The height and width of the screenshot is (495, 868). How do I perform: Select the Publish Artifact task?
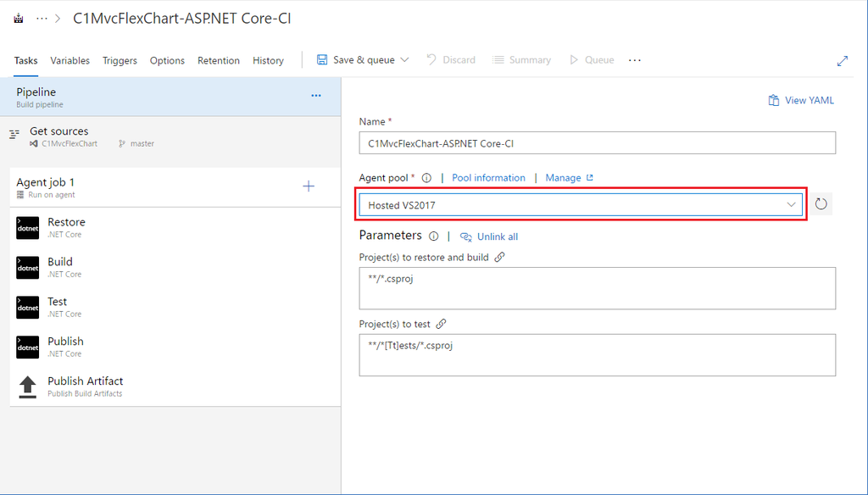coord(175,387)
